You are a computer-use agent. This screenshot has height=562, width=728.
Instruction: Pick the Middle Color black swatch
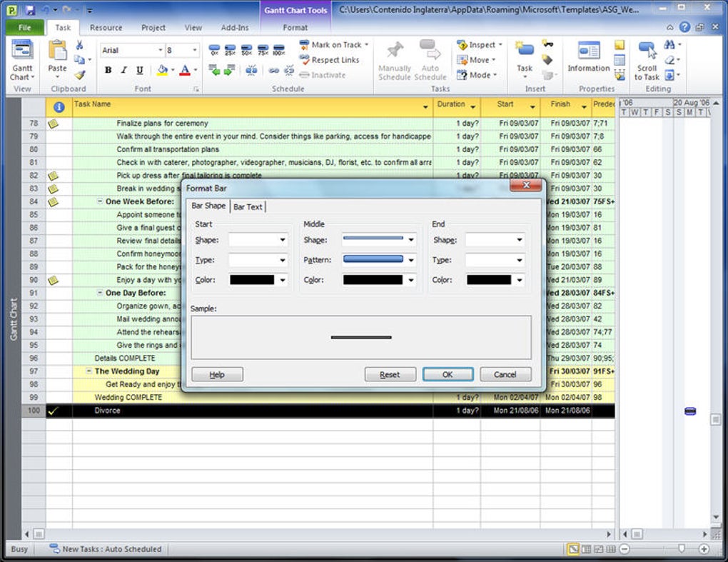(373, 280)
